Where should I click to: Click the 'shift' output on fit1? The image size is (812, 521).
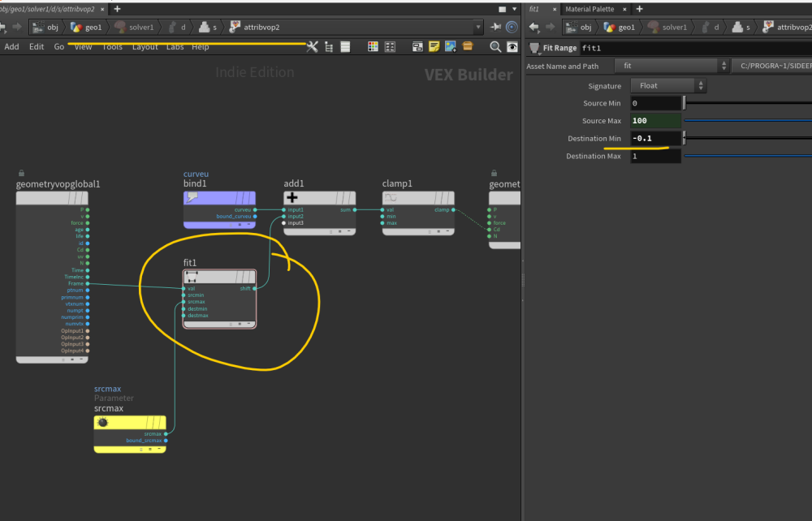[254, 288]
